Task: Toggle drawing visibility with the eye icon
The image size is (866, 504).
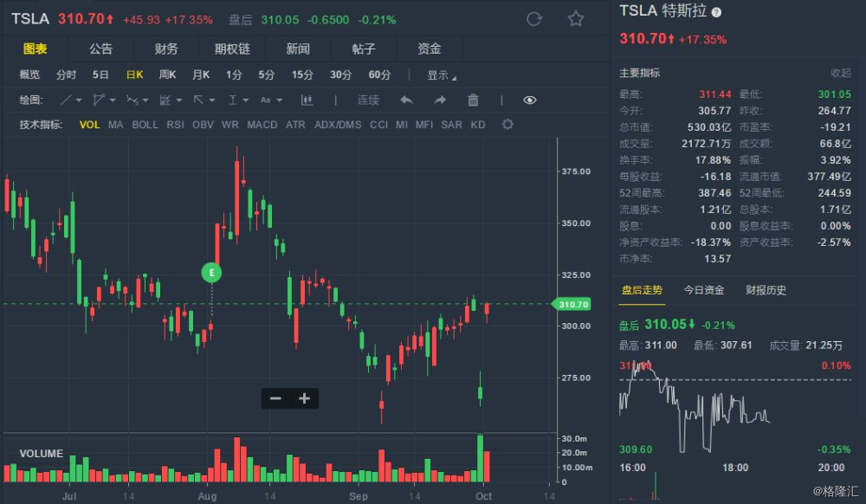Action: pos(530,100)
